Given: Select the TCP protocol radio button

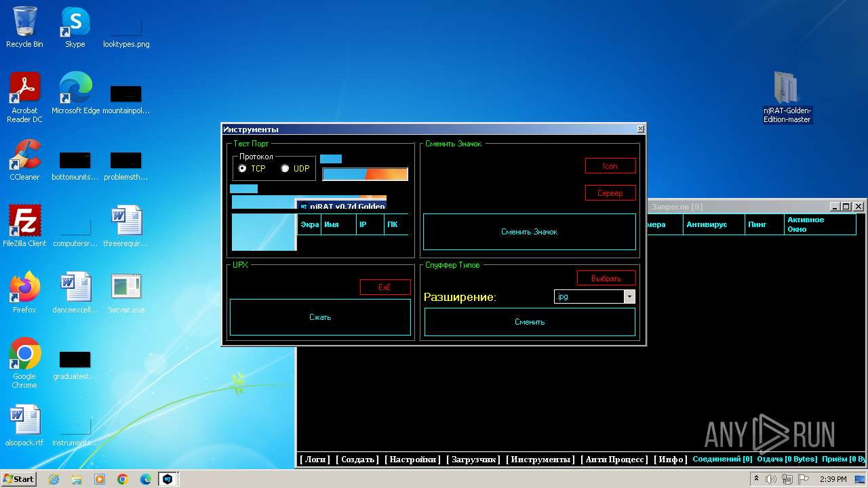Looking at the screenshot, I should 243,168.
